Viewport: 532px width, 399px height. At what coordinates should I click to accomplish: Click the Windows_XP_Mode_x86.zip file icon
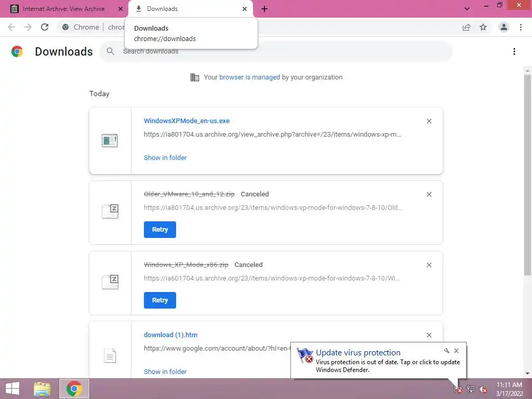110,282
